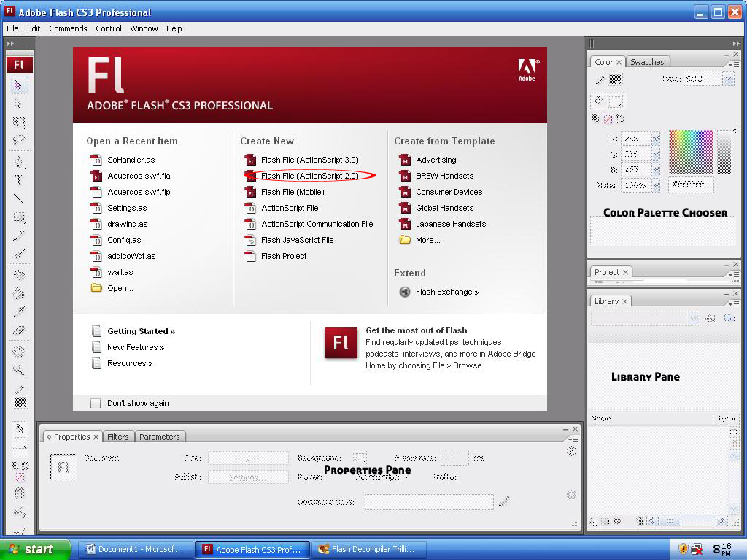Select the Line tool

(19, 198)
